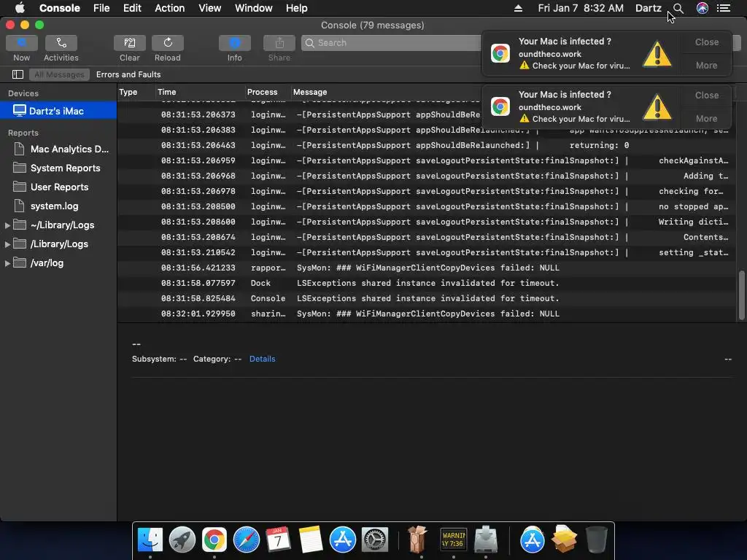Open the Details link
Image resolution: width=747 pixels, height=560 pixels.
tap(262, 359)
